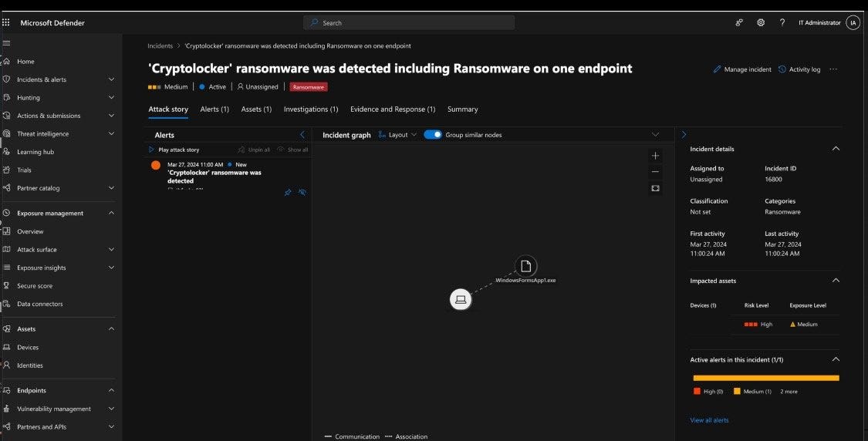Open the IA account avatar

tap(853, 22)
